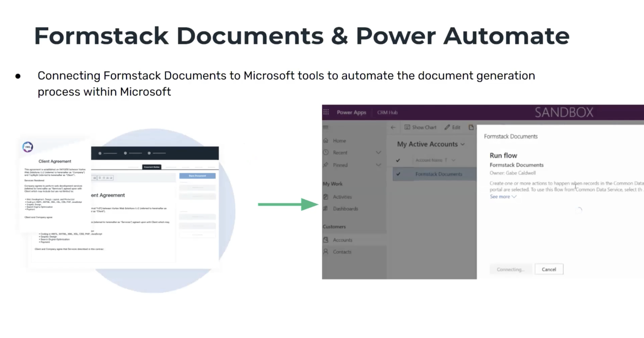
Task: Click the Run flow heading
Action: pos(503,155)
